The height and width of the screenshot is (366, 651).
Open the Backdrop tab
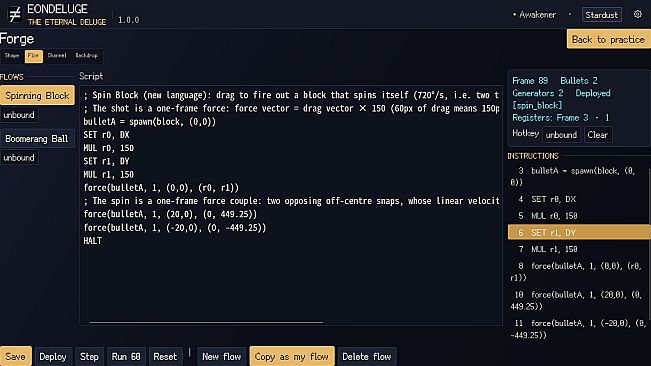click(x=86, y=56)
